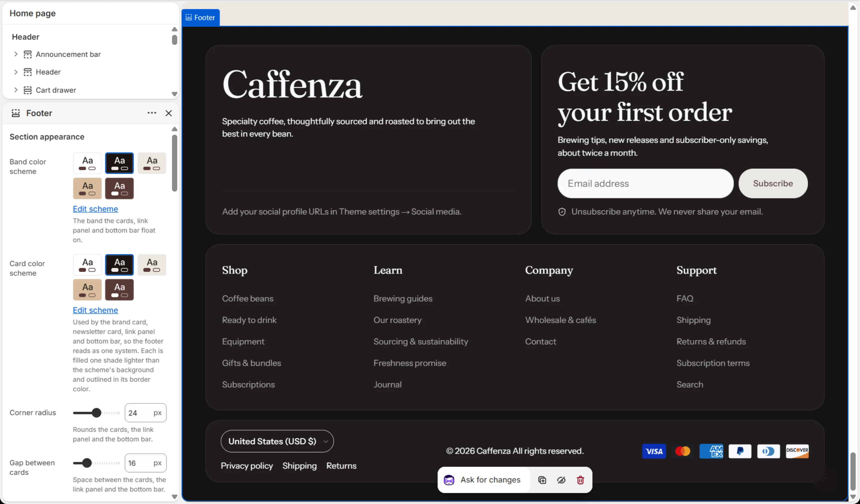Viewport: 860px width, 504px height.
Task: Click the shield icon beside Unsubscribe anytime
Action: [562, 212]
